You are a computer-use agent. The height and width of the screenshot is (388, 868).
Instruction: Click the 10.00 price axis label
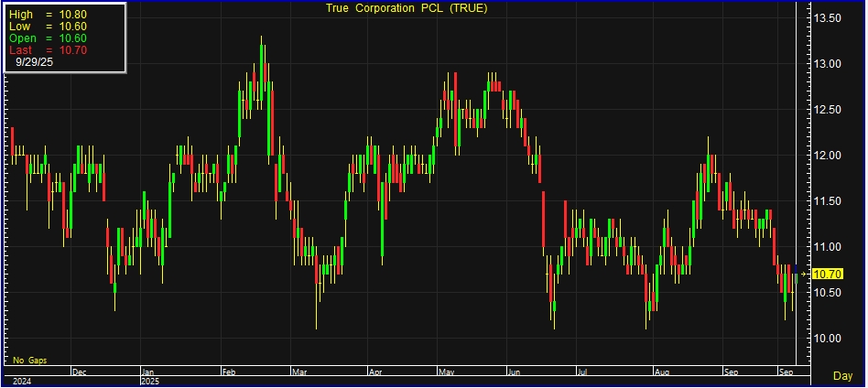(x=827, y=339)
